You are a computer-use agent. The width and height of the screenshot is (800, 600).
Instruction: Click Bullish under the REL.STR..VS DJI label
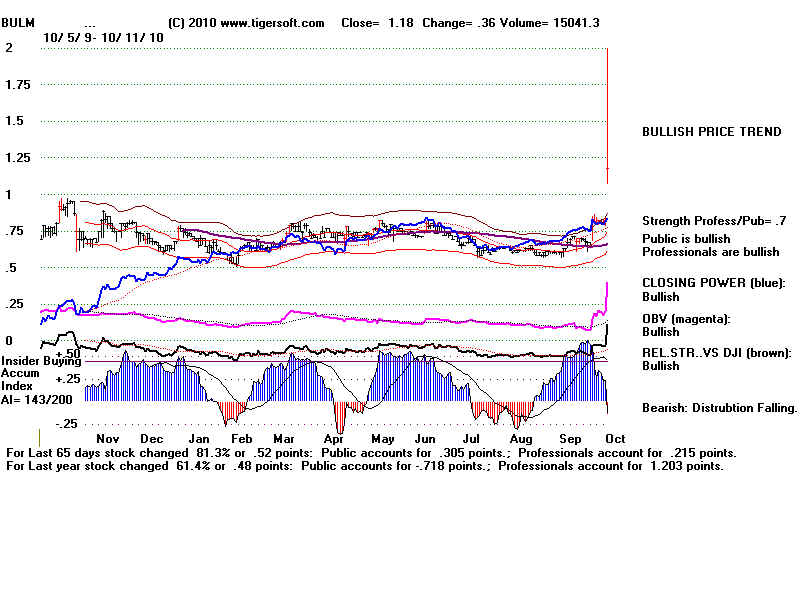[661, 366]
